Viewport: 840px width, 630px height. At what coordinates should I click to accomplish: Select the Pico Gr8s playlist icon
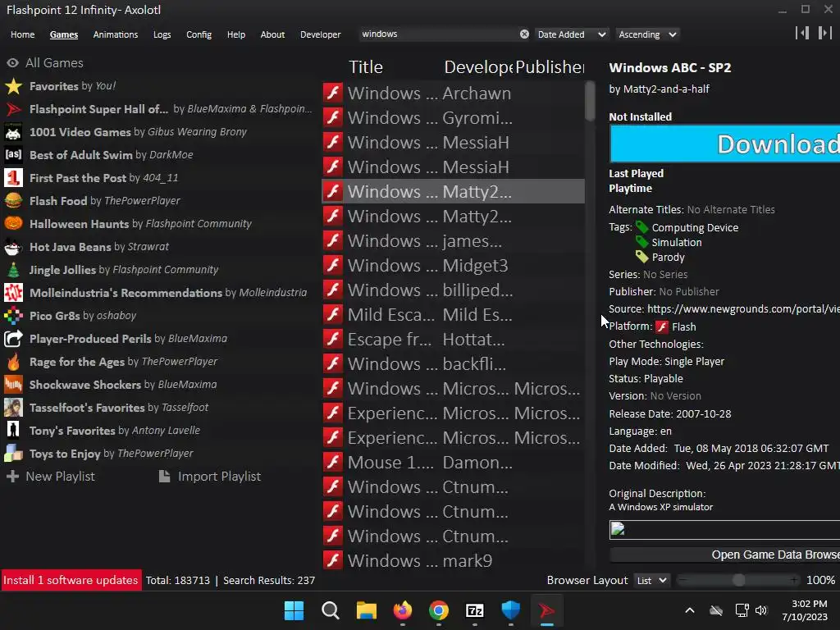click(13, 316)
